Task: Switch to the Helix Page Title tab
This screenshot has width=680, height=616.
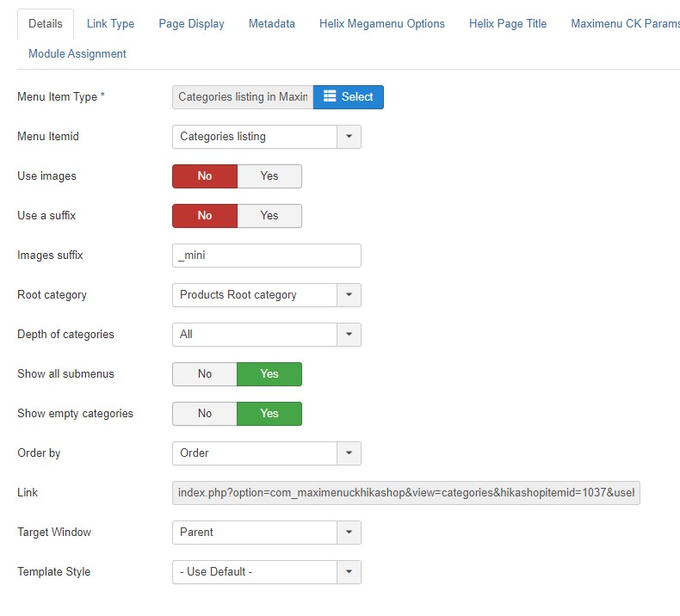Action: click(x=508, y=24)
